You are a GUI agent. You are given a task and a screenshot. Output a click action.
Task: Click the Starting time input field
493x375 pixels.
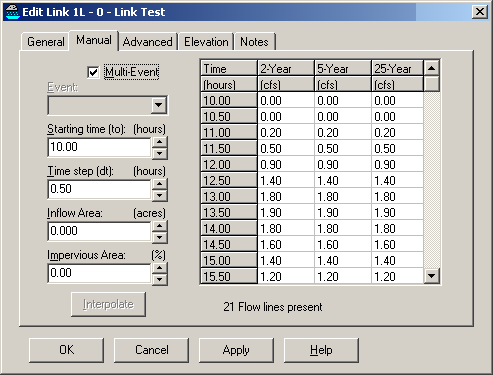tap(100, 147)
